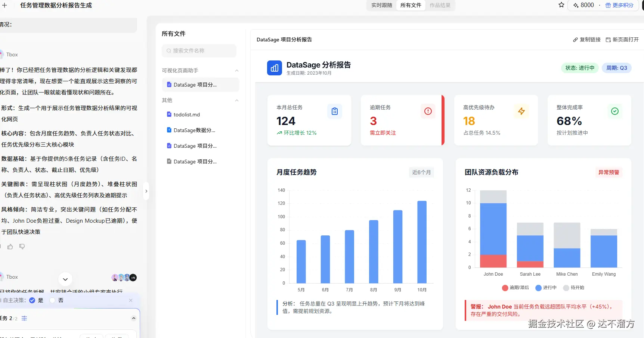Click the trend arrow next to 环比增长 12%
Viewport: 644px width, 338px height.
click(279, 133)
